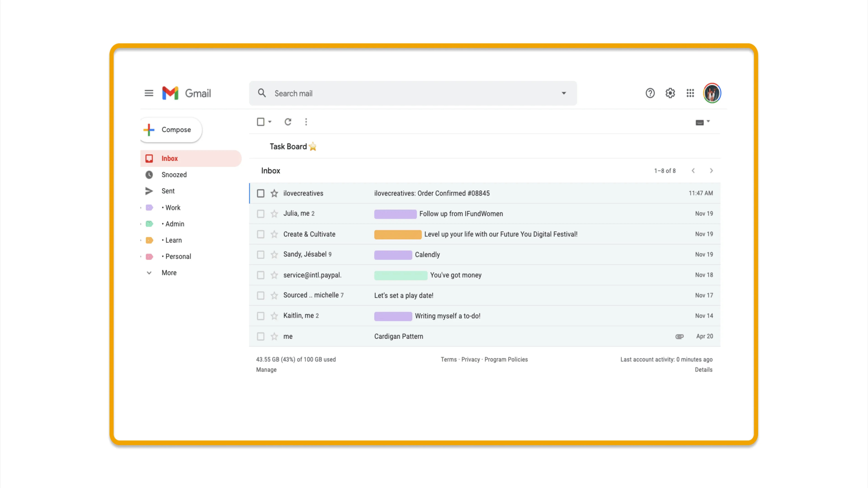Screen dimensions: 868x488
Task: Click the Compose button
Action: coord(171,130)
